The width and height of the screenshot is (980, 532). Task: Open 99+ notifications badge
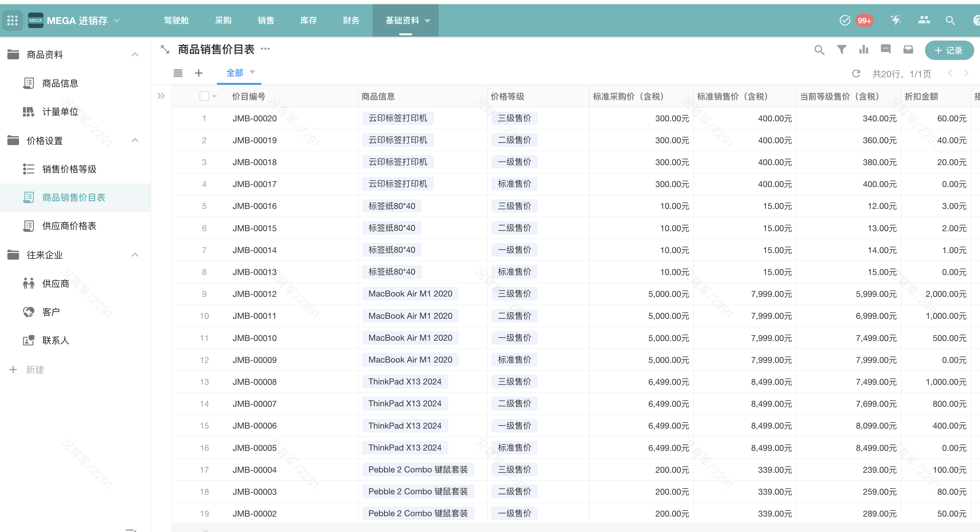click(x=864, y=20)
